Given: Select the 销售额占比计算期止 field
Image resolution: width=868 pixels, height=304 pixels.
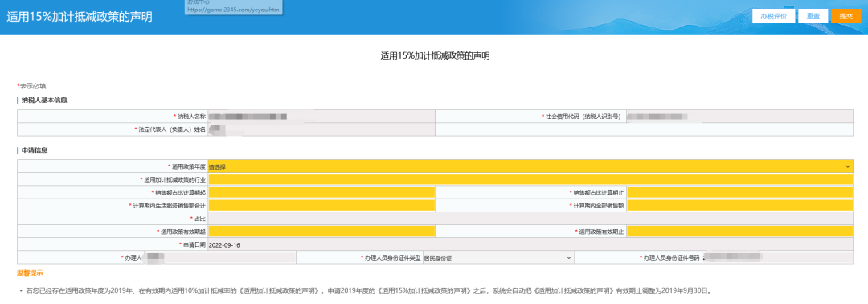Looking at the screenshot, I should coord(740,192).
